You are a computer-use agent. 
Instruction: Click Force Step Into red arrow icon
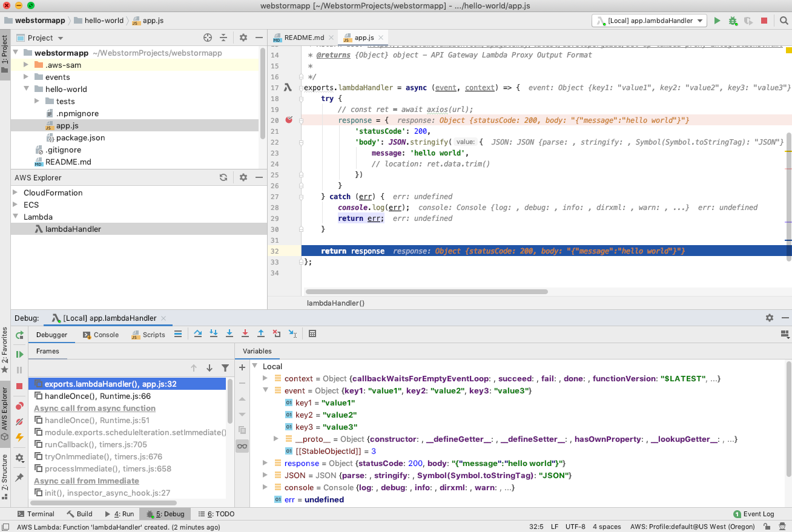pos(245,333)
